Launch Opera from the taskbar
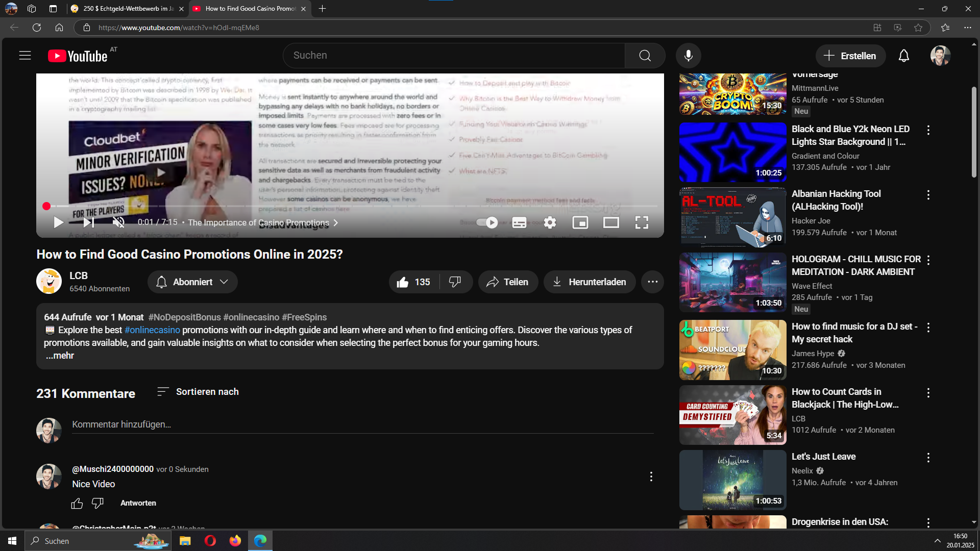The height and width of the screenshot is (551, 980). click(x=210, y=541)
